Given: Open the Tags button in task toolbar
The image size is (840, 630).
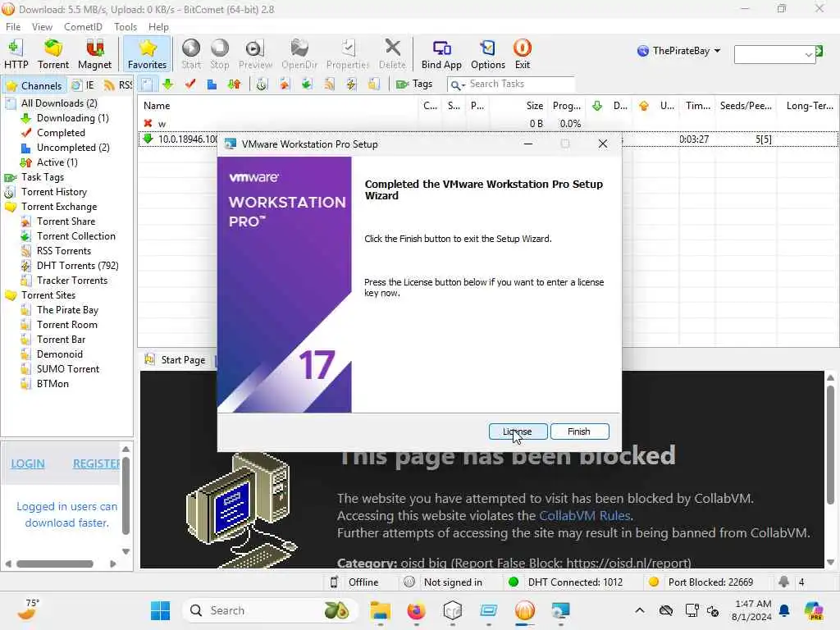Looking at the screenshot, I should tap(414, 84).
